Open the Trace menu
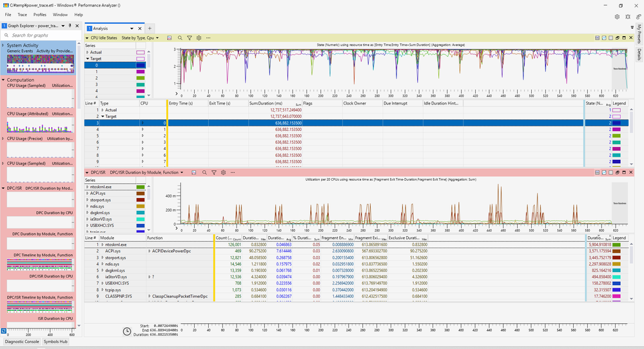Image resolution: width=644 pixels, height=349 pixels. point(22,14)
